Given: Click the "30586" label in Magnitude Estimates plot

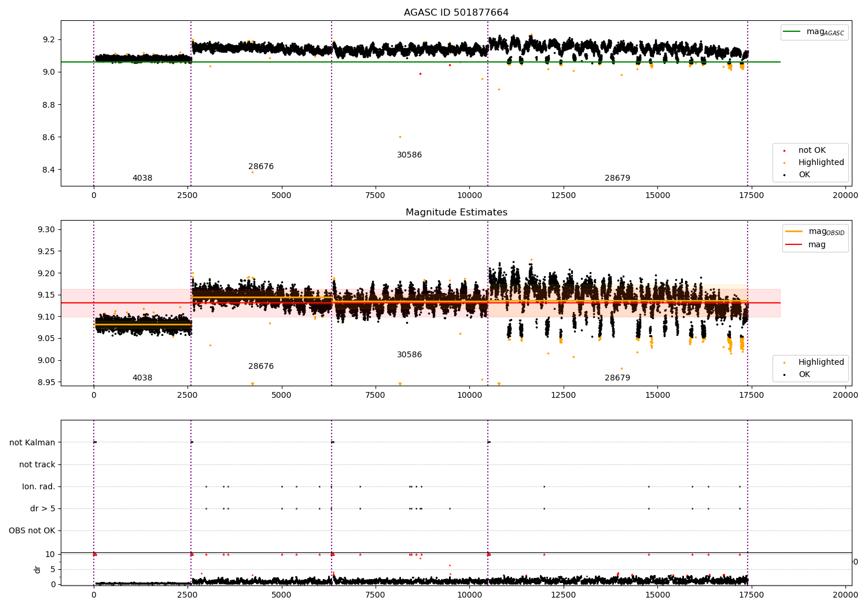Looking at the screenshot, I should pos(409,355).
